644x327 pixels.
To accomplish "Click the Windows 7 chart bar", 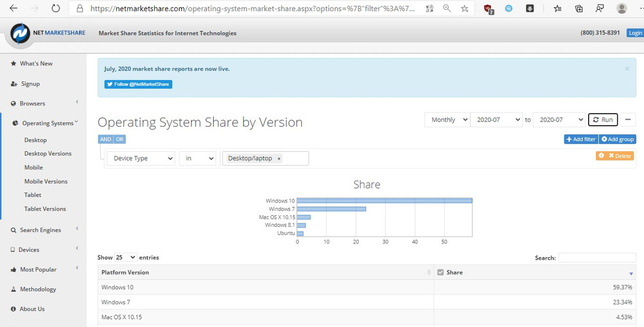I will tap(332, 209).
